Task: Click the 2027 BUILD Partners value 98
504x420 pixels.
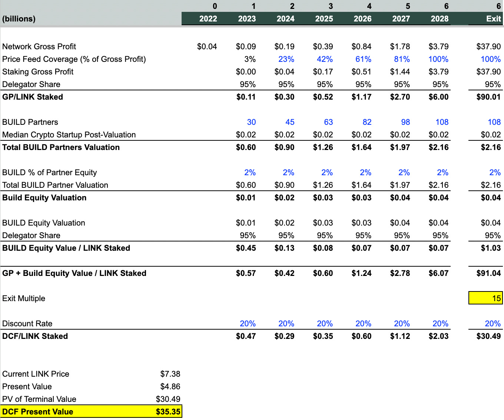Action: click(x=405, y=122)
